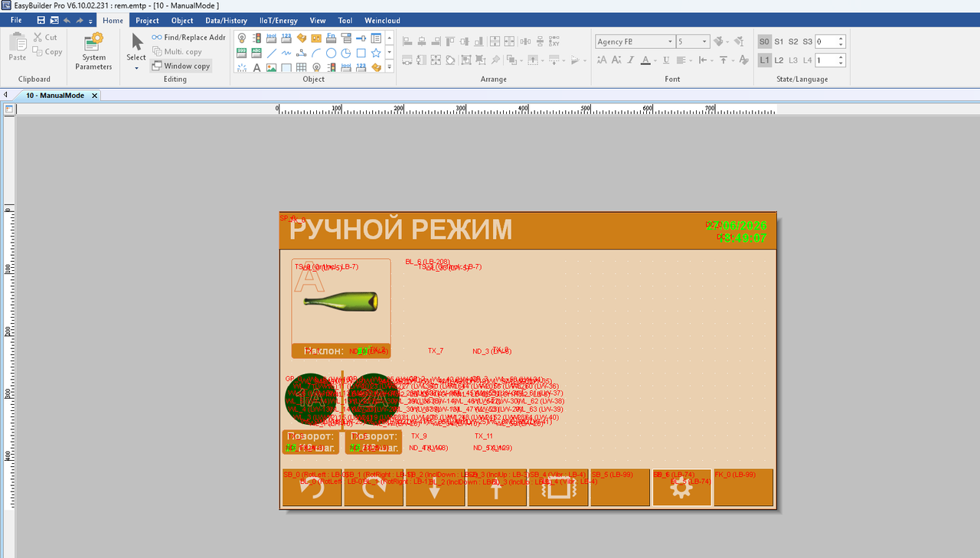The height and width of the screenshot is (558, 980).
Task: Select language L2
Action: [x=779, y=60]
